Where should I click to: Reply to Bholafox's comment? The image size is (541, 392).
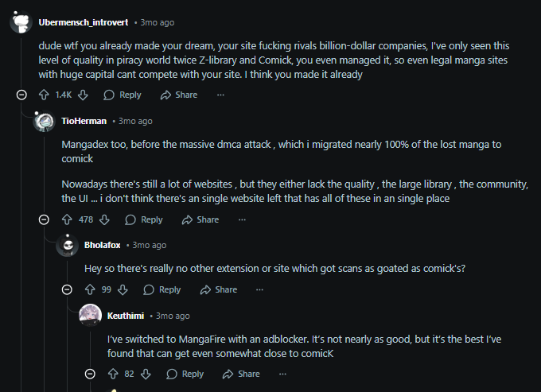coord(162,289)
